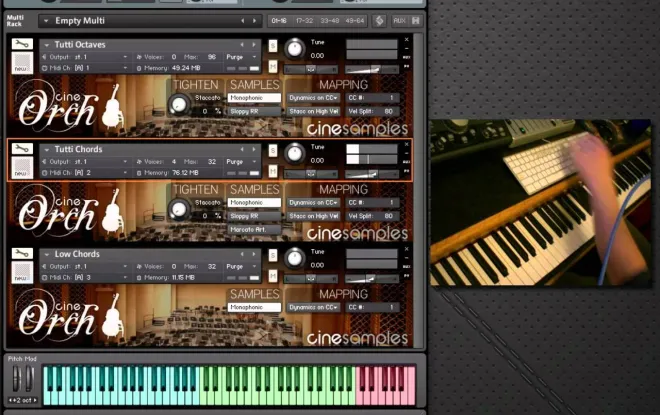Click the KSP script icon in the Multi Rack header
The image size is (660, 415).
[379, 21]
